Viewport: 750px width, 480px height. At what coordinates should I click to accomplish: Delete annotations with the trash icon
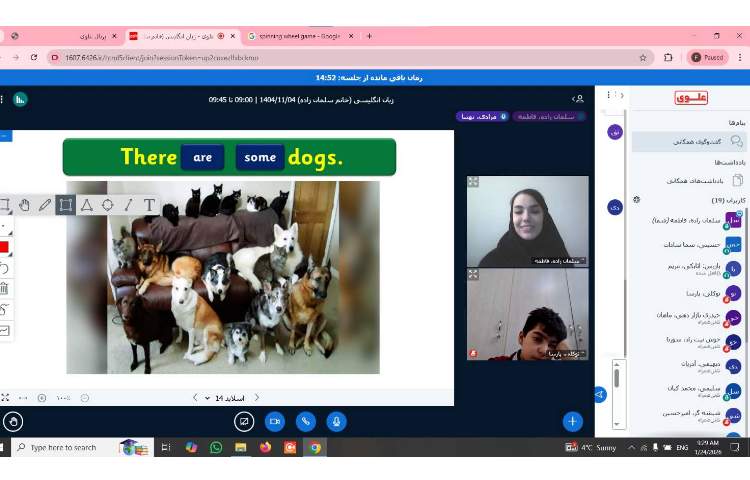pyautogui.click(x=4, y=288)
